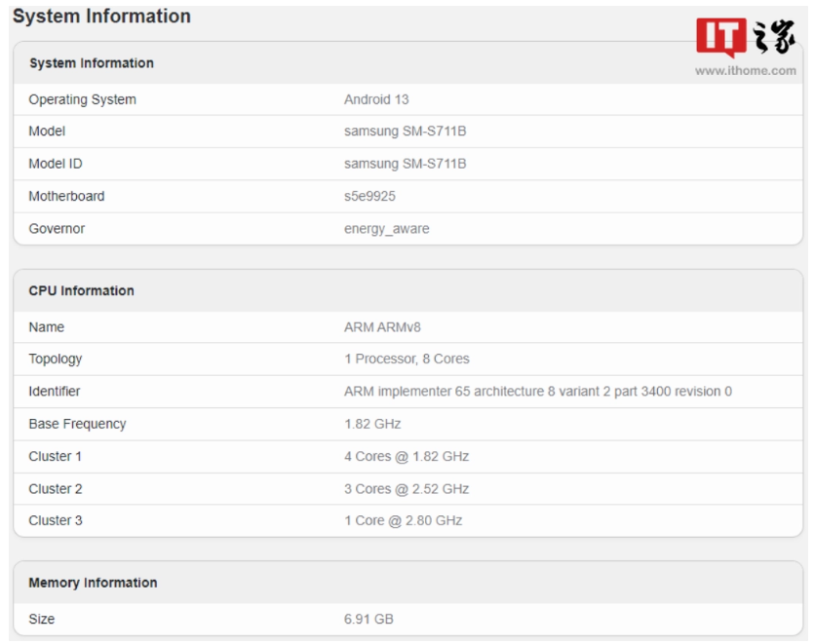The image size is (814, 644).
Task: Click the 'Cluster 1' label
Action: tap(55, 457)
